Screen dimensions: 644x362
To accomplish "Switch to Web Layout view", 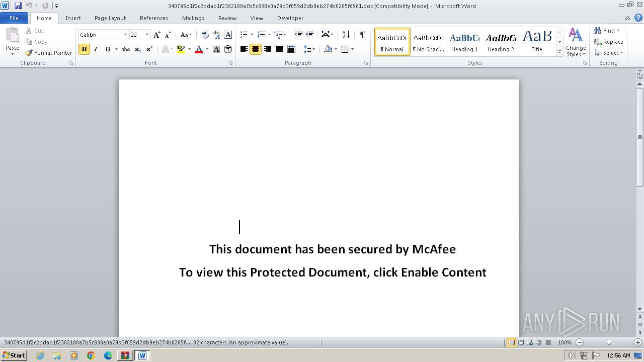I will pyautogui.click(x=530, y=342).
